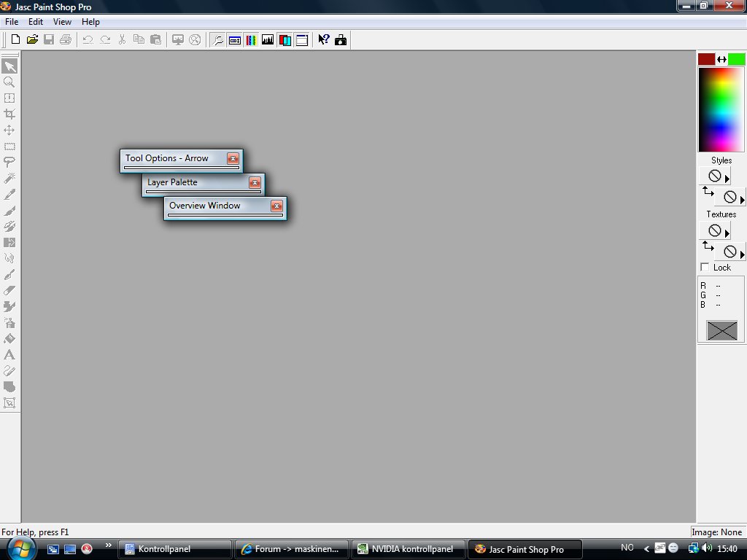Image resolution: width=747 pixels, height=560 pixels.
Task: Select the Clone Brush tool
Action: tap(9, 226)
